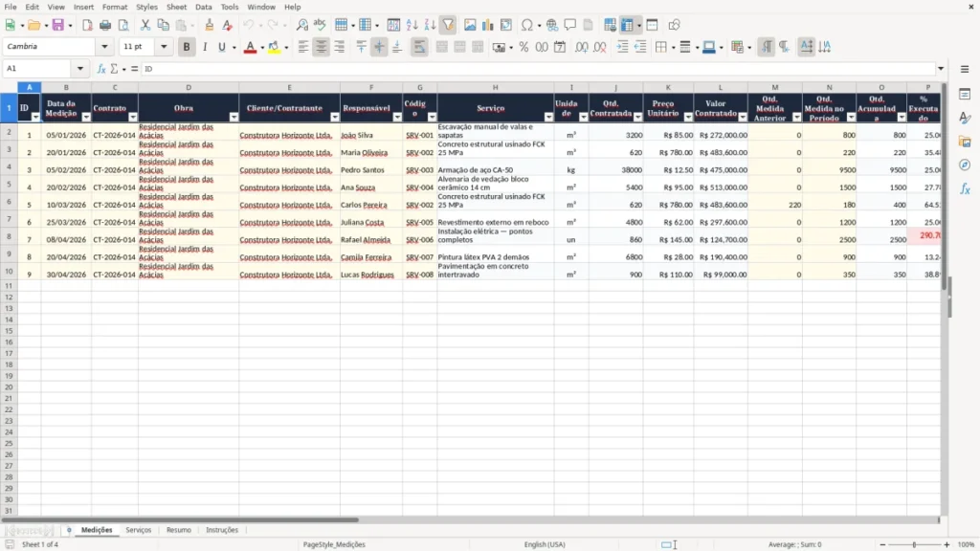The height and width of the screenshot is (551, 980).
Task: Insert special character Omega icon
Action: point(527,25)
